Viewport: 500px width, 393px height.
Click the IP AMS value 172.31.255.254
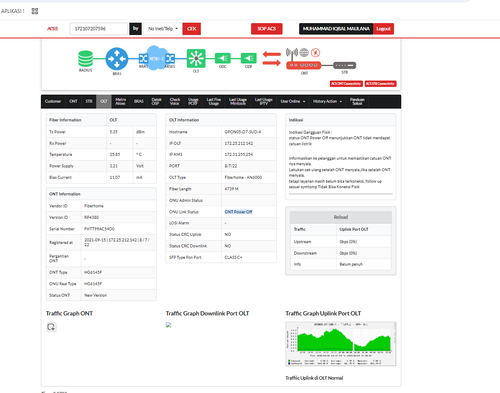coord(239,155)
